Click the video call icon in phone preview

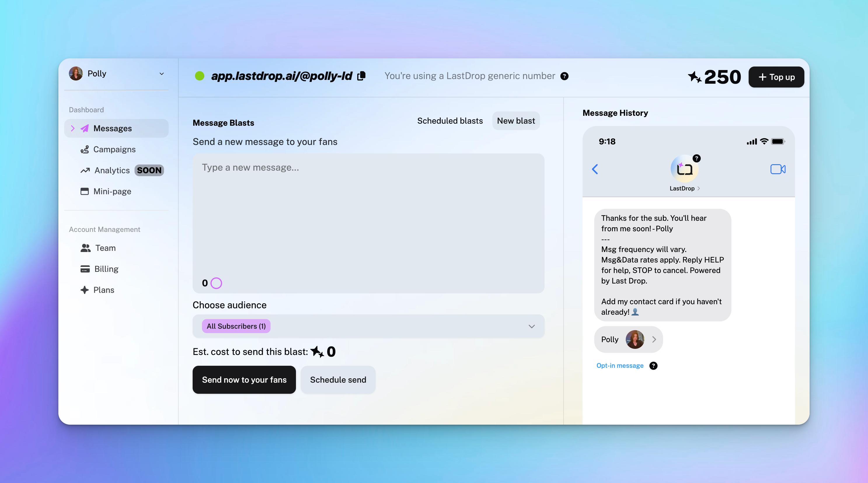pos(778,169)
